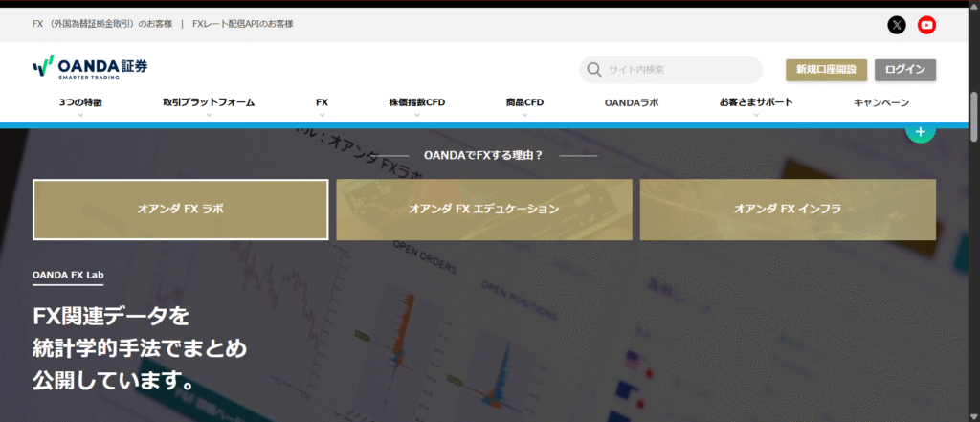Select the オアンダ FX ラボ tab
The image size is (980, 422).
pos(181,210)
